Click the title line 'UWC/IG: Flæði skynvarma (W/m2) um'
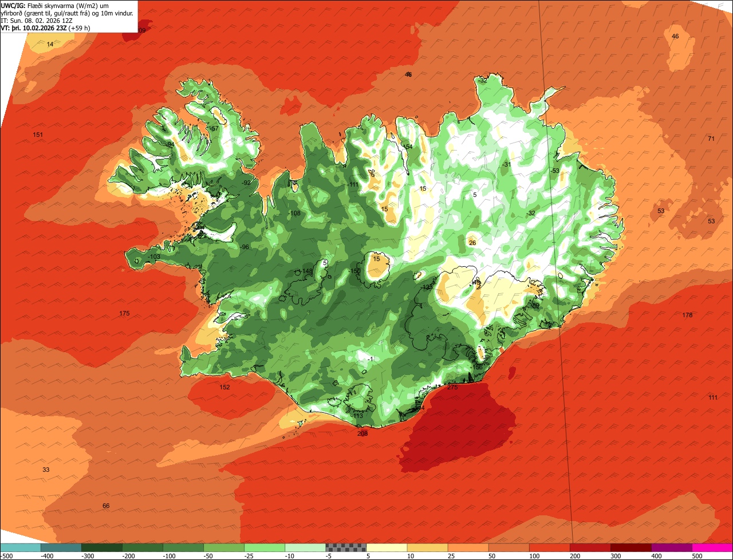This screenshot has height=560, width=733. coord(56,5)
